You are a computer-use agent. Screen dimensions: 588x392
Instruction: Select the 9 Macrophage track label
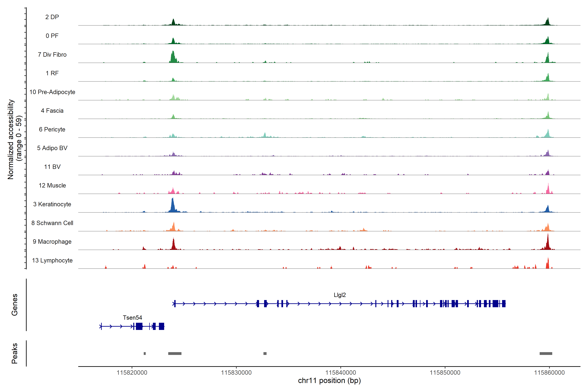52,242
